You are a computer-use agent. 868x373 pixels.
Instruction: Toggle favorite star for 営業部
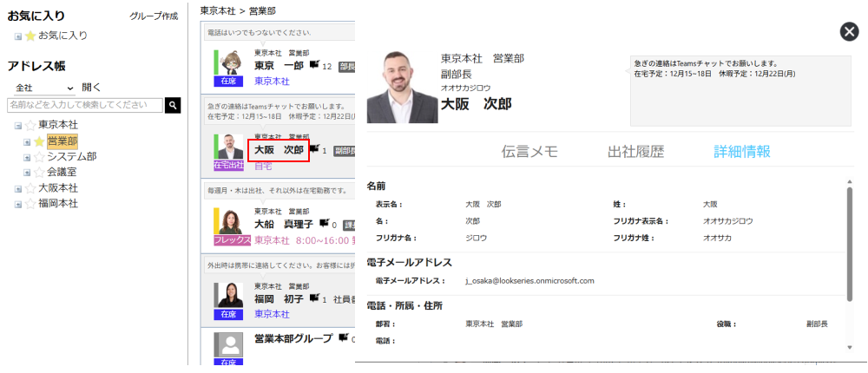(38, 141)
